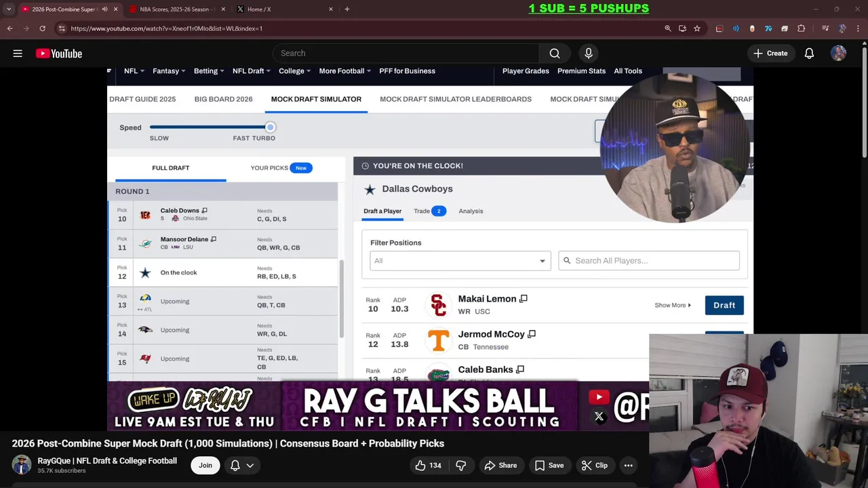Open Jermod McCoy player card icon
Viewport: 868px width, 488px height.
click(x=532, y=334)
